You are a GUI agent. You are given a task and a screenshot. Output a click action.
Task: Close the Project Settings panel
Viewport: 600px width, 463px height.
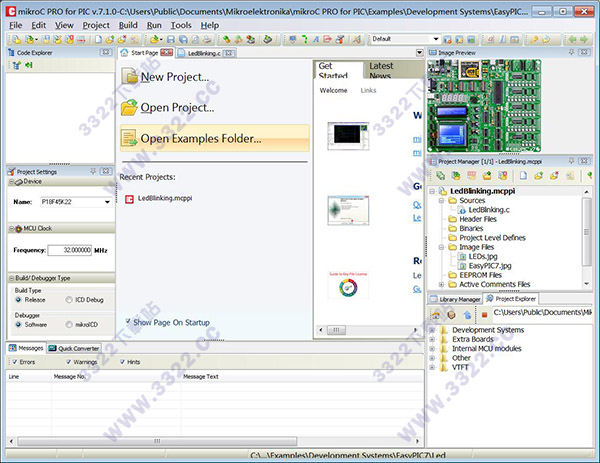click(x=106, y=171)
